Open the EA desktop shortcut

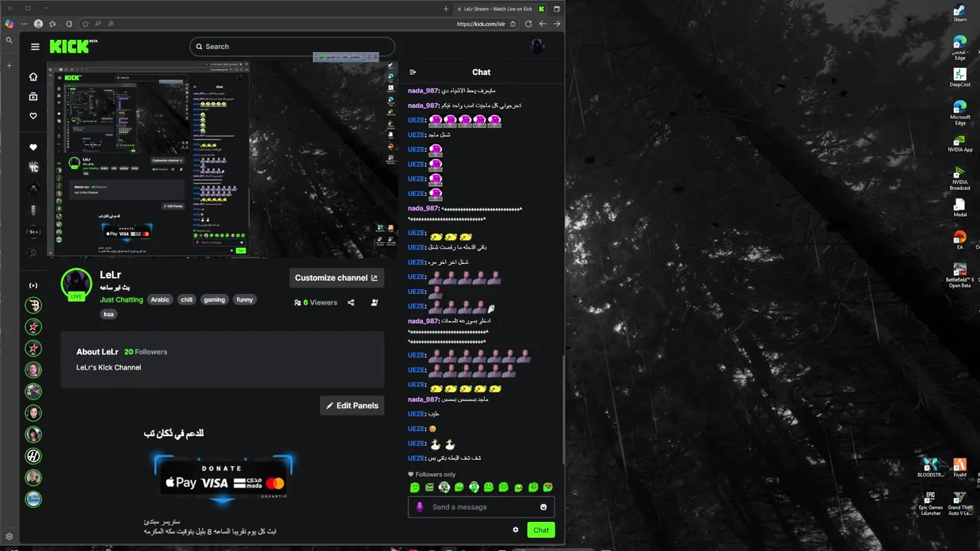coord(959,241)
